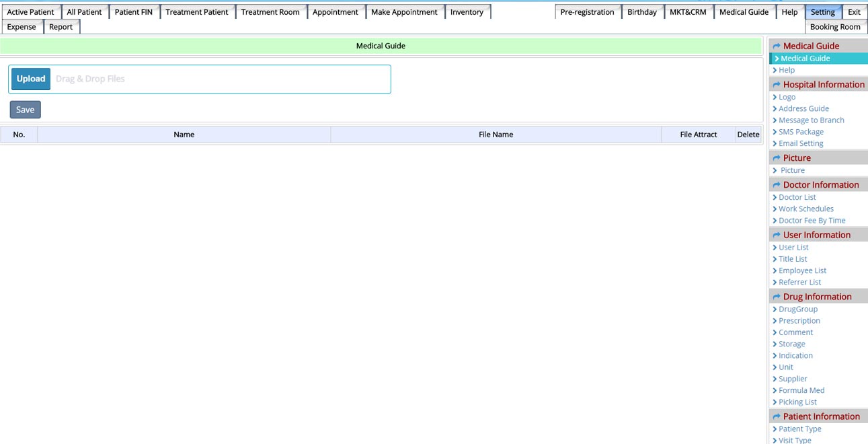Click the arrow icon beside Patient Information
868x444 pixels.
click(777, 417)
